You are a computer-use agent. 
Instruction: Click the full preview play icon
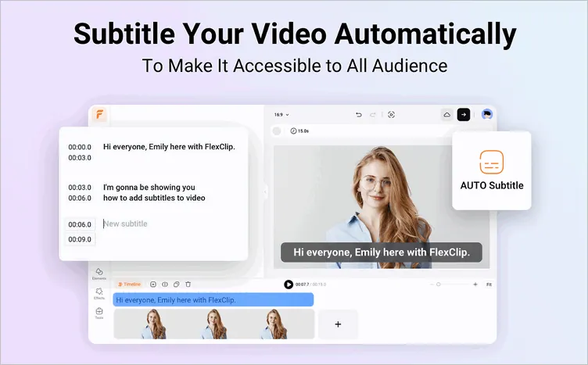391,115
